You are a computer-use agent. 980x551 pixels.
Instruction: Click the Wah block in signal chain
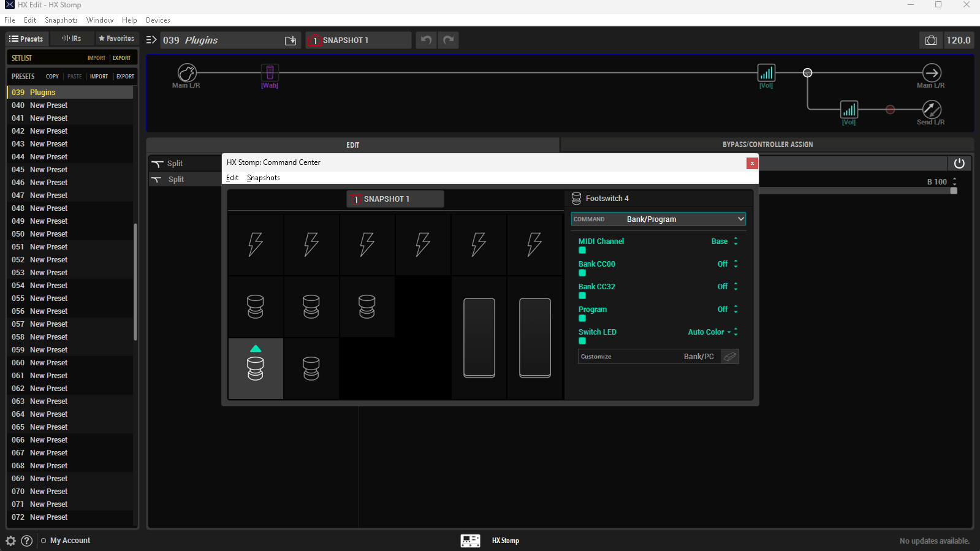coord(270,73)
